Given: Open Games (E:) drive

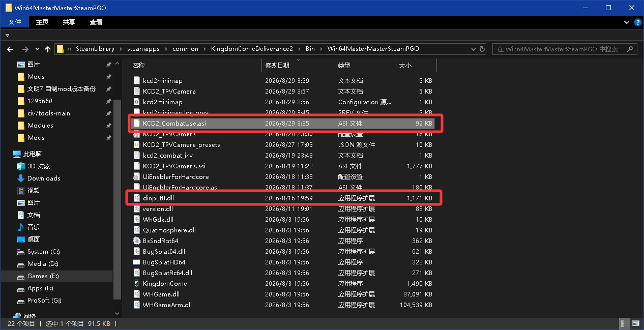Looking at the screenshot, I should [x=43, y=276].
